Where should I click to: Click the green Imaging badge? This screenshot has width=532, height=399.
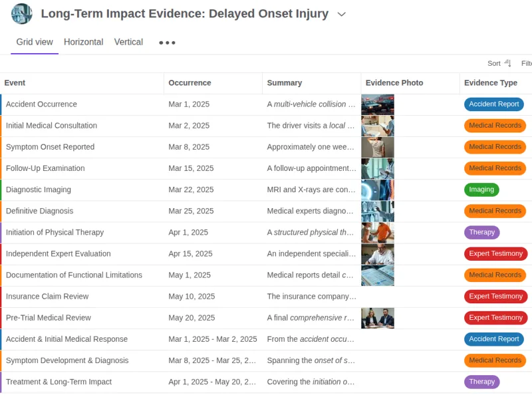[481, 190]
